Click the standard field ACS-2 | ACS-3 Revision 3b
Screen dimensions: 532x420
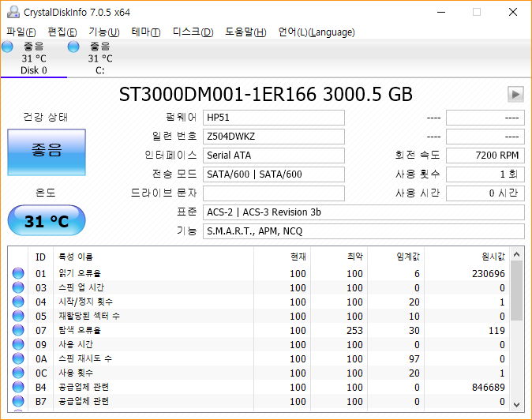(364, 212)
